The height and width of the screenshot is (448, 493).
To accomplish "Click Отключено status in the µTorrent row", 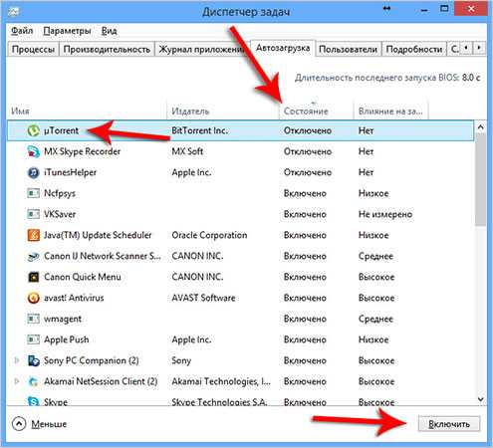I will [308, 130].
